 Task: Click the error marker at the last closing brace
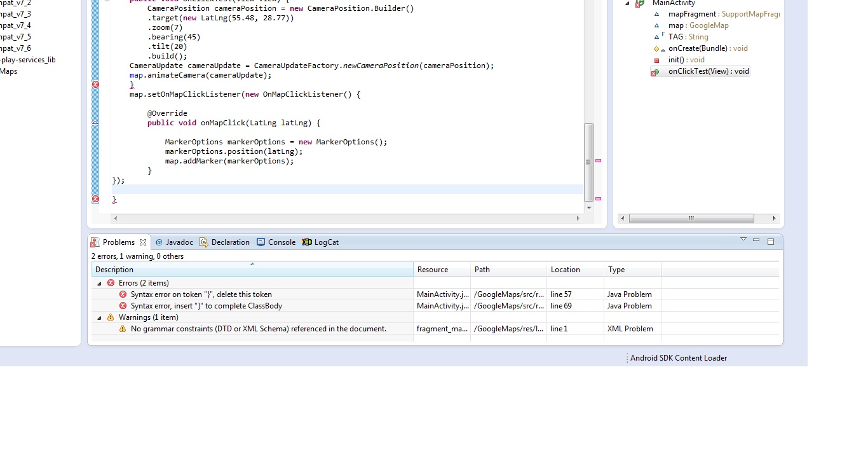(x=95, y=199)
